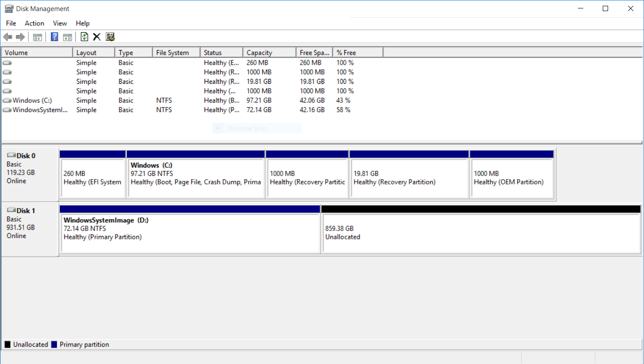Screen dimensions: 644x364
Task: Click the NTFS cell in Windows (C:) row
Action: click(164, 101)
